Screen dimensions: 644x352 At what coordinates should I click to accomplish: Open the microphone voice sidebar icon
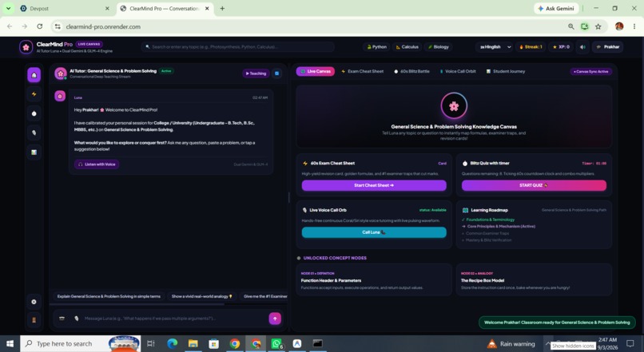pyautogui.click(x=34, y=133)
